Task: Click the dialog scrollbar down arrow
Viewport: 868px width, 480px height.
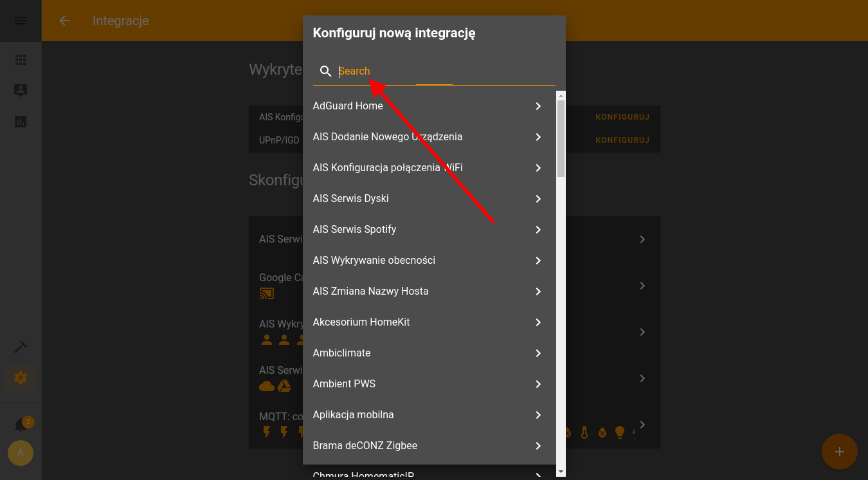Action: click(x=561, y=472)
